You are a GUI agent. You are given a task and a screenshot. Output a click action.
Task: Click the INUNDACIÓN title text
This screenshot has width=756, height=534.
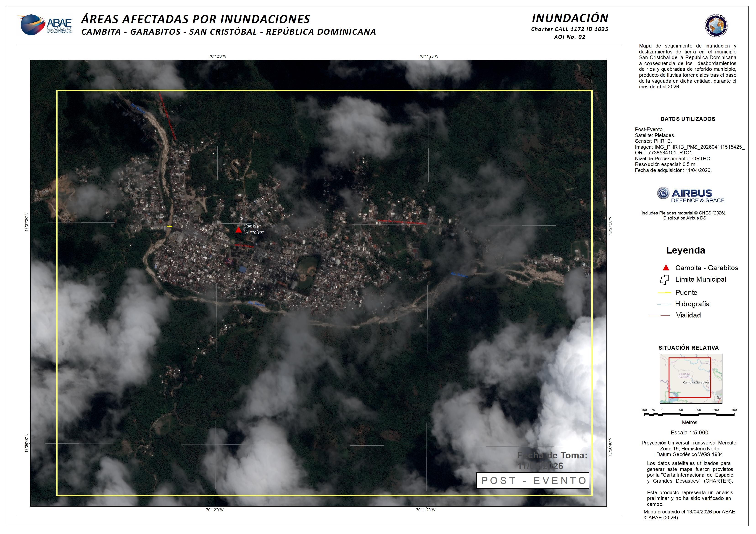[570, 18]
